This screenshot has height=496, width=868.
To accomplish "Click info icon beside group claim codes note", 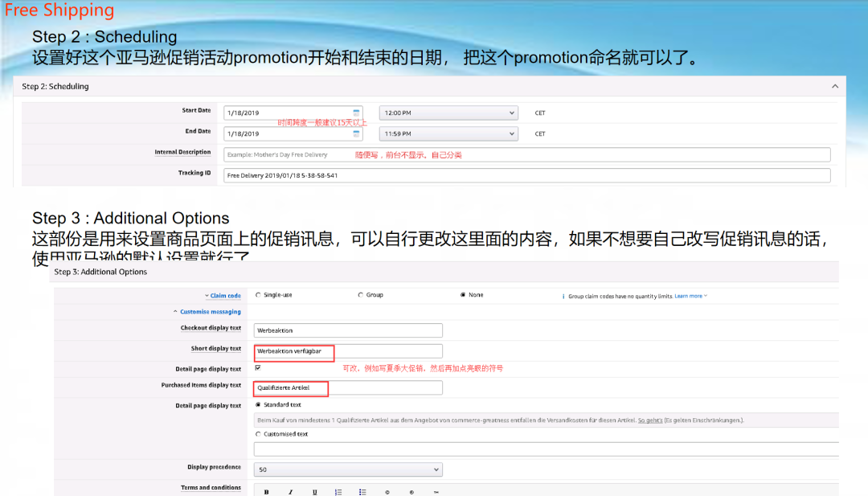I will 563,296.
